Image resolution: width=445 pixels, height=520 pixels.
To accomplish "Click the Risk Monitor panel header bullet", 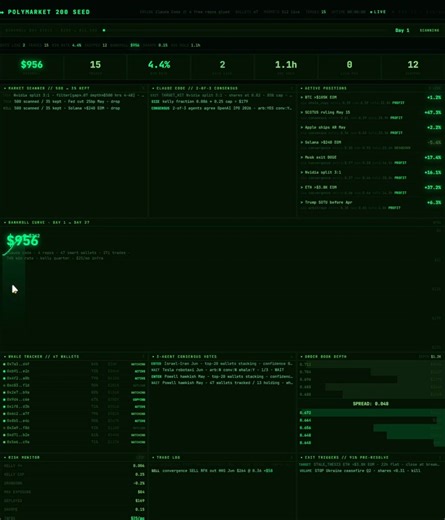I will (5, 457).
